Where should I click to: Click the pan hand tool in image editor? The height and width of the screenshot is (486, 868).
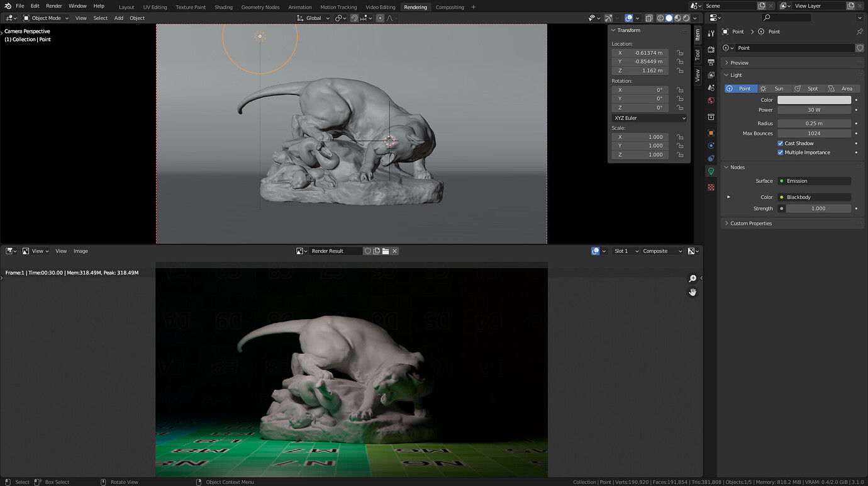(693, 292)
